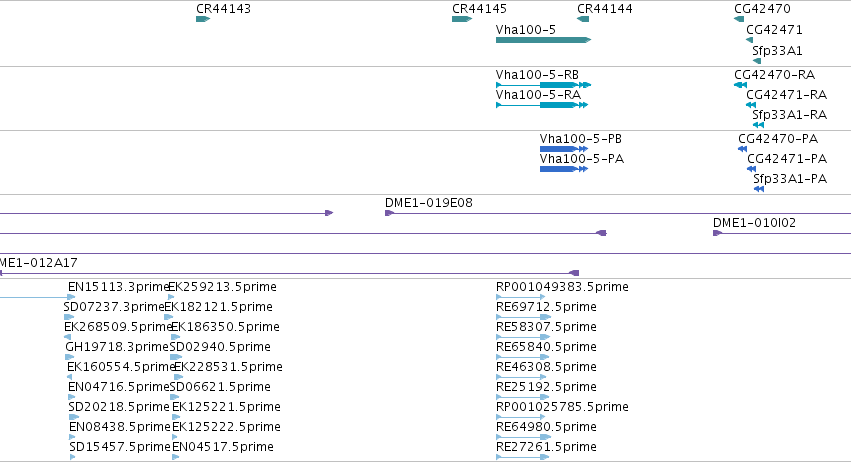Select the Vha100-5 gene bar
This screenshot has width=851, height=462.
tap(543, 40)
